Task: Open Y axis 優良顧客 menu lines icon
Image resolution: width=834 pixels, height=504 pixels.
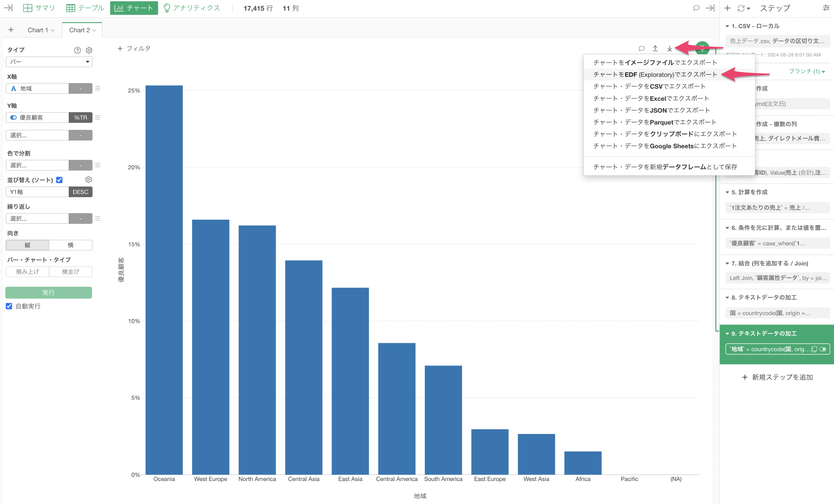Action: (x=98, y=118)
